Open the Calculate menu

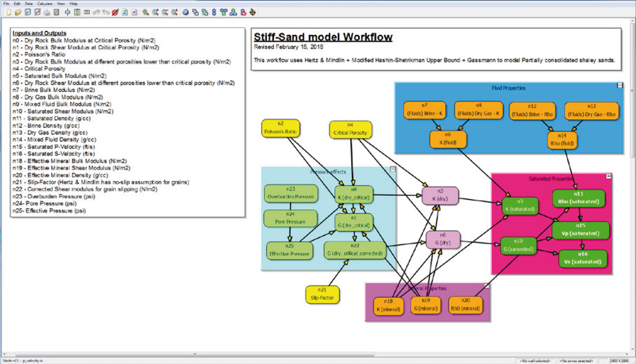point(45,4)
